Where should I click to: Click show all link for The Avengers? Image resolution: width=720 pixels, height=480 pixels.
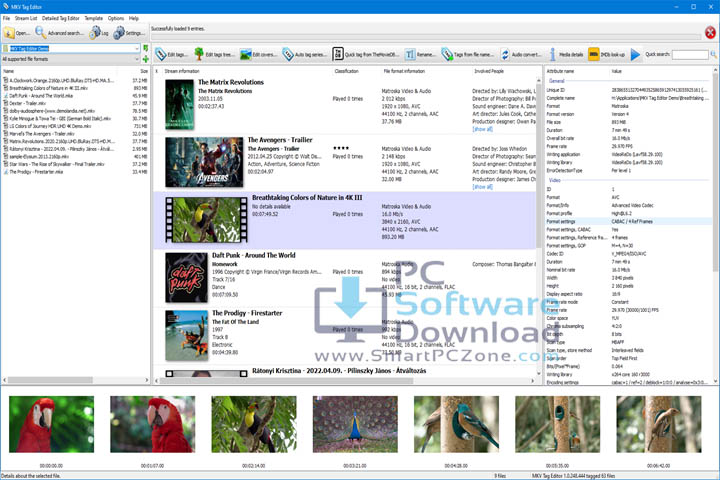483,187
